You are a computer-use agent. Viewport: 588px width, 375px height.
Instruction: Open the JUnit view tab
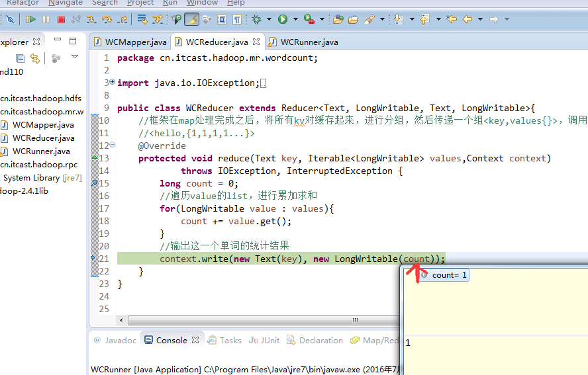[x=264, y=340]
